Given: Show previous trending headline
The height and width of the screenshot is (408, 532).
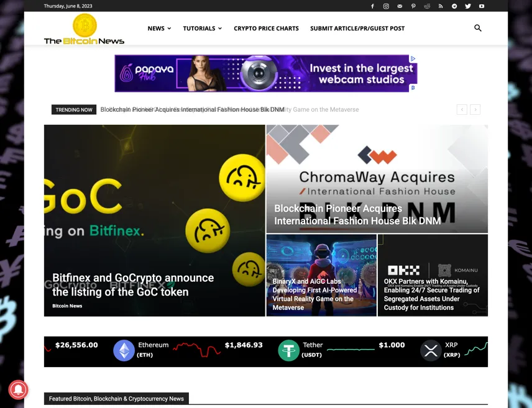Looking at the screenshot, I should [x=462, y=109].
